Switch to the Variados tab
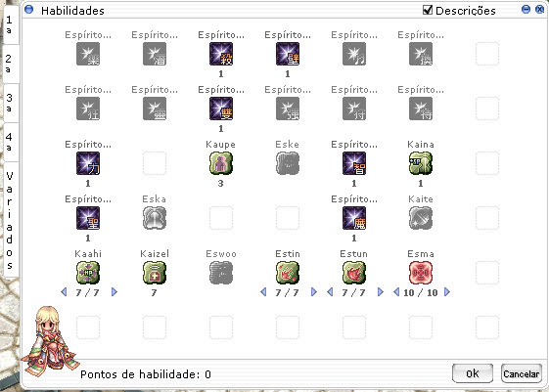 coord(10,220)
